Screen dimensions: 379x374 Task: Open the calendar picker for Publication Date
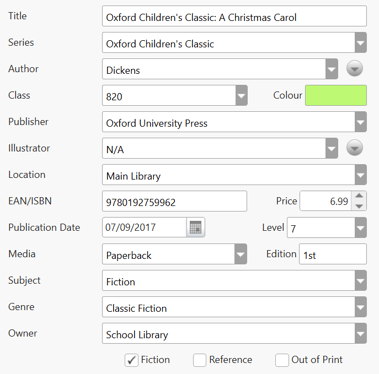pyautogui.click(x=196, y=228)
